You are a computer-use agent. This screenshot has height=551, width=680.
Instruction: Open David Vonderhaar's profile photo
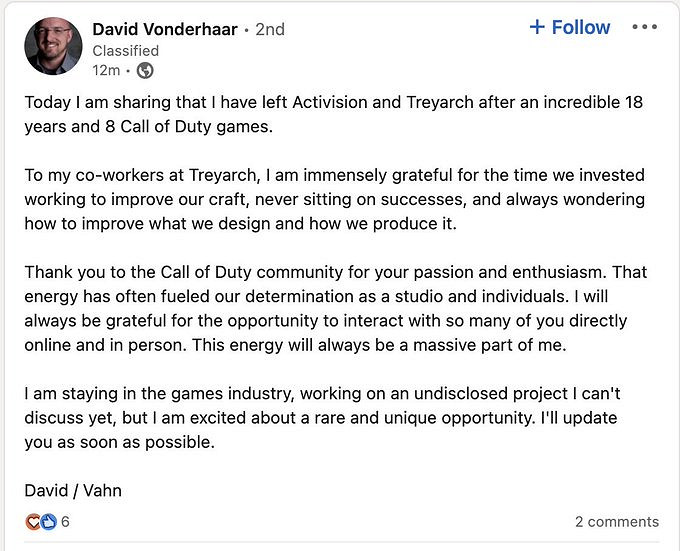click(x=52, y=46)
